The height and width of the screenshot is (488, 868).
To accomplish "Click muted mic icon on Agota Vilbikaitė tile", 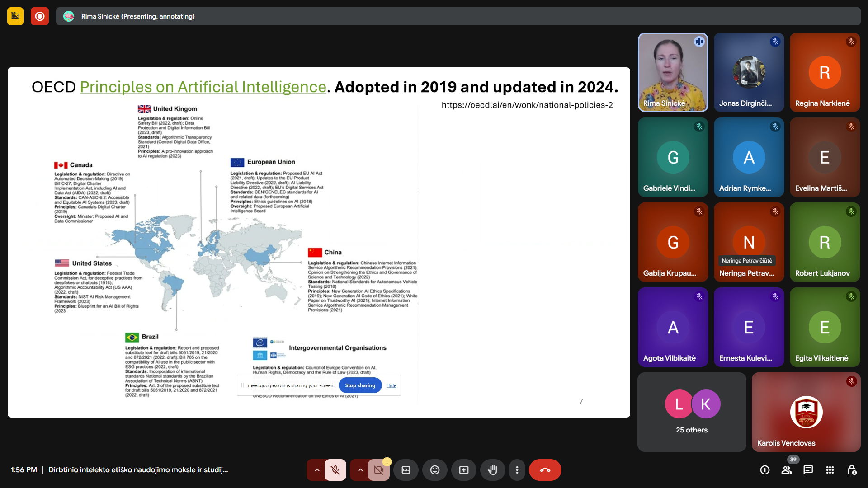I will pyautogui.click(x=699, y=296).
